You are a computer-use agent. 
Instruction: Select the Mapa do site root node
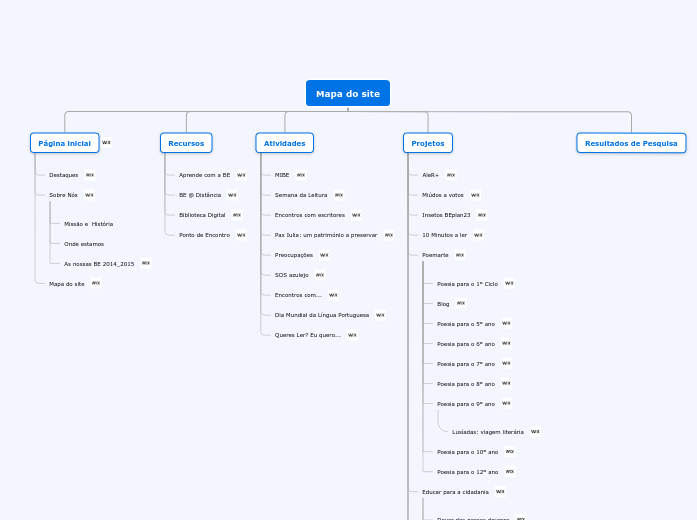click(348, 93)
